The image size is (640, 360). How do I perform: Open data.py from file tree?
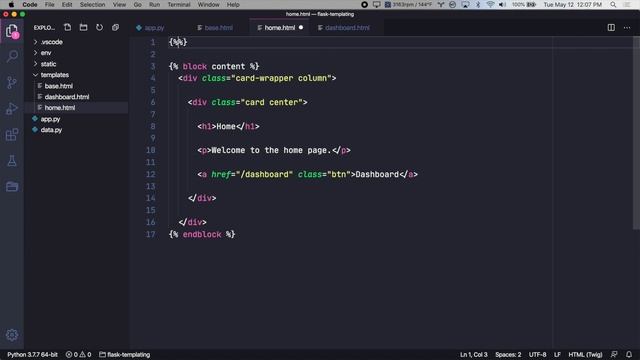tap(51, 130)
